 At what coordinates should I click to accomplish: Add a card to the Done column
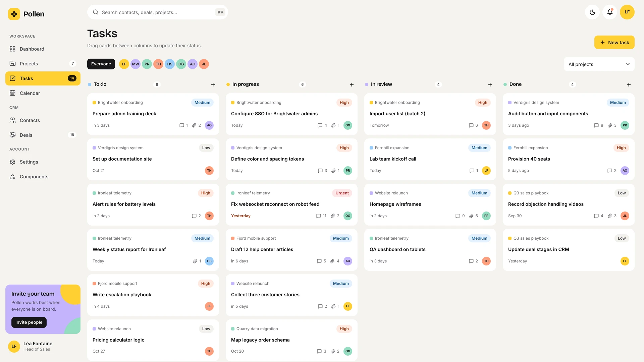(629, 85)
